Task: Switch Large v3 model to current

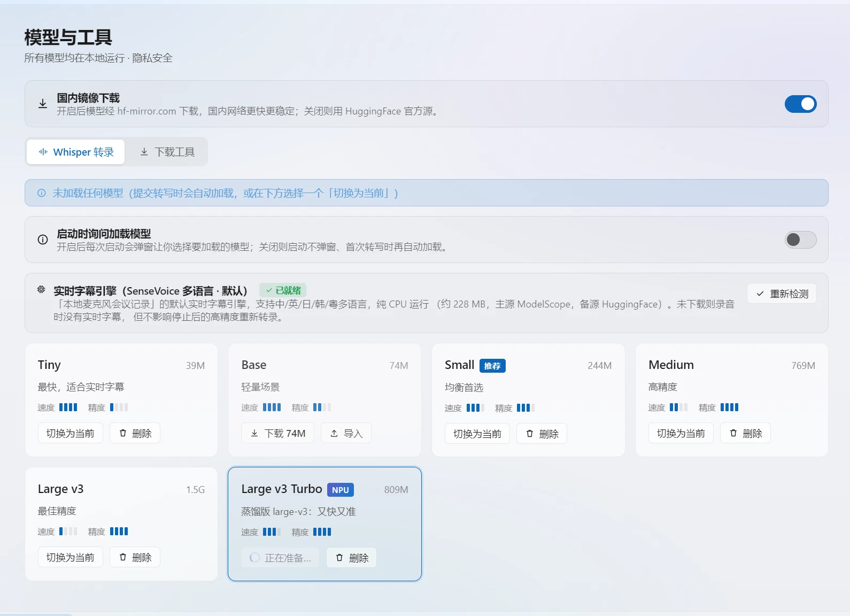Action: [70, 557]
